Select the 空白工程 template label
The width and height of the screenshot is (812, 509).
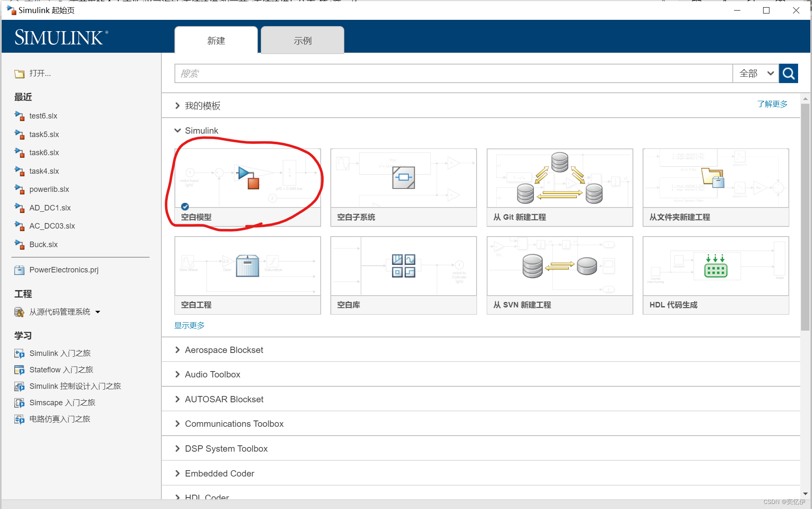[x=196, y=305]
